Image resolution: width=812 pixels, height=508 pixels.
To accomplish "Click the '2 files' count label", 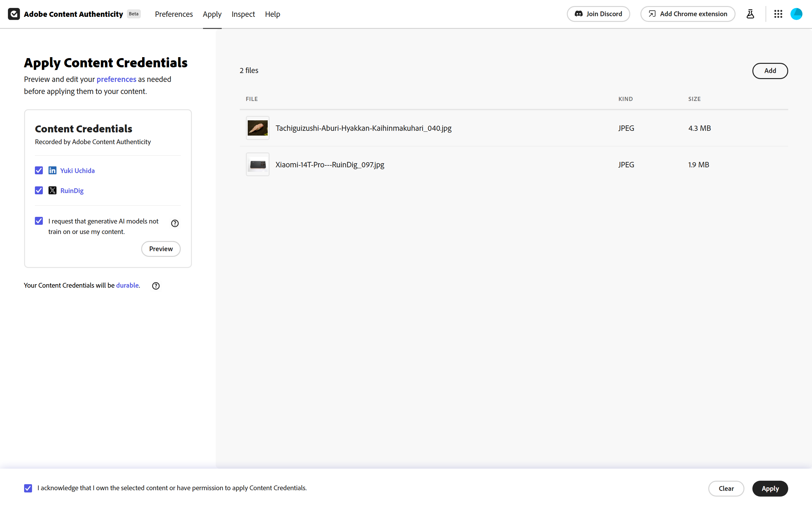I will 249,70.
